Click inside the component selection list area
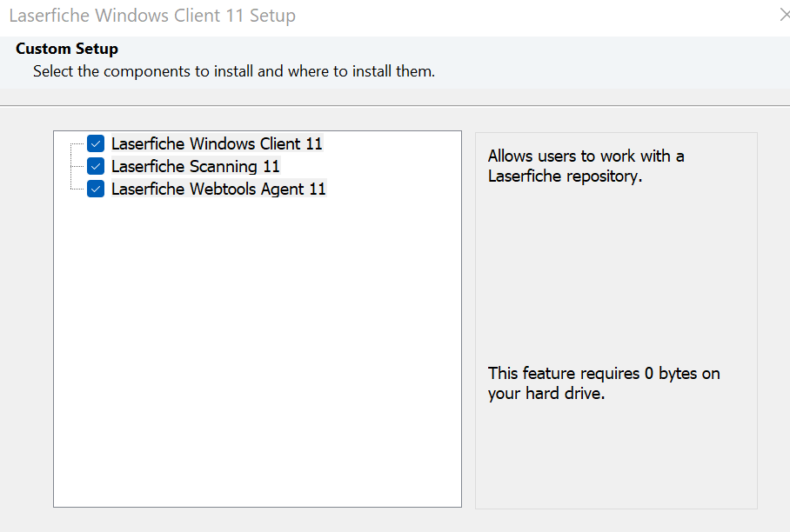This screenshot has width=790, height=532. pyautogui.click(x=257, y=348)
